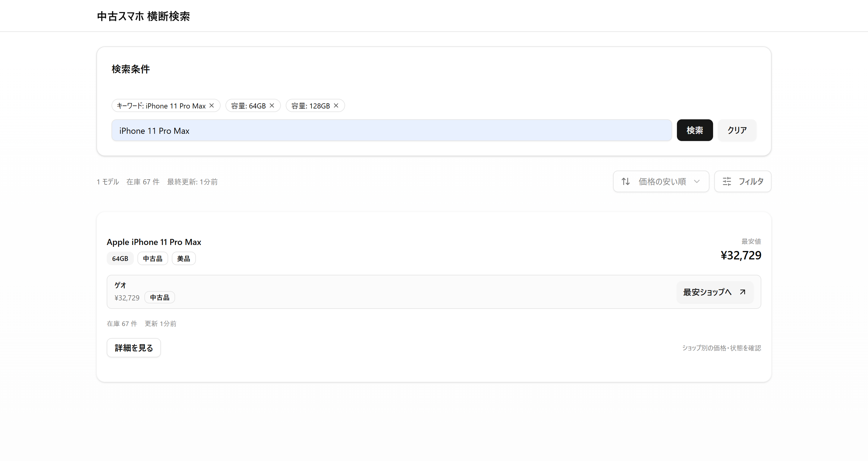
Task: Click the 美品 condition tag
Action: click(x=184, y=259)
